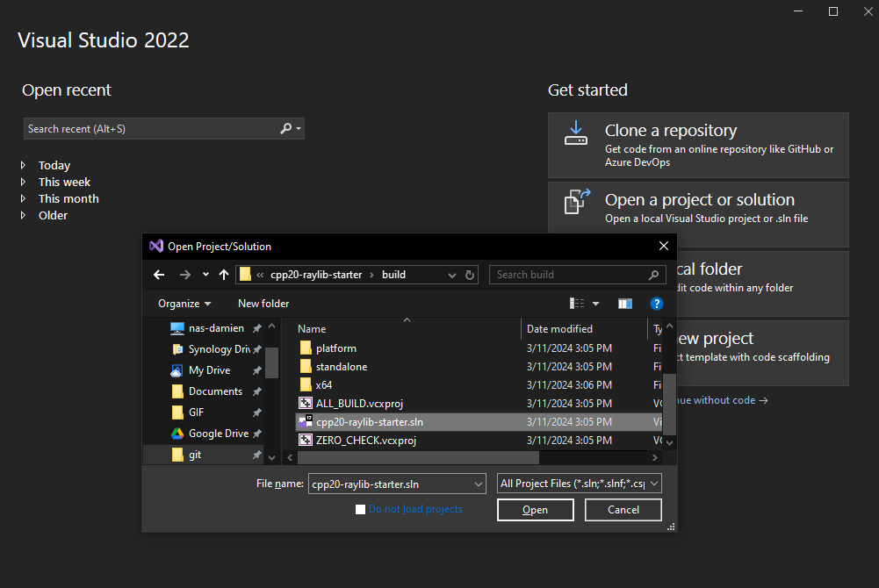
Task: Expand the Today recent group
Action: tap(23, 165)
